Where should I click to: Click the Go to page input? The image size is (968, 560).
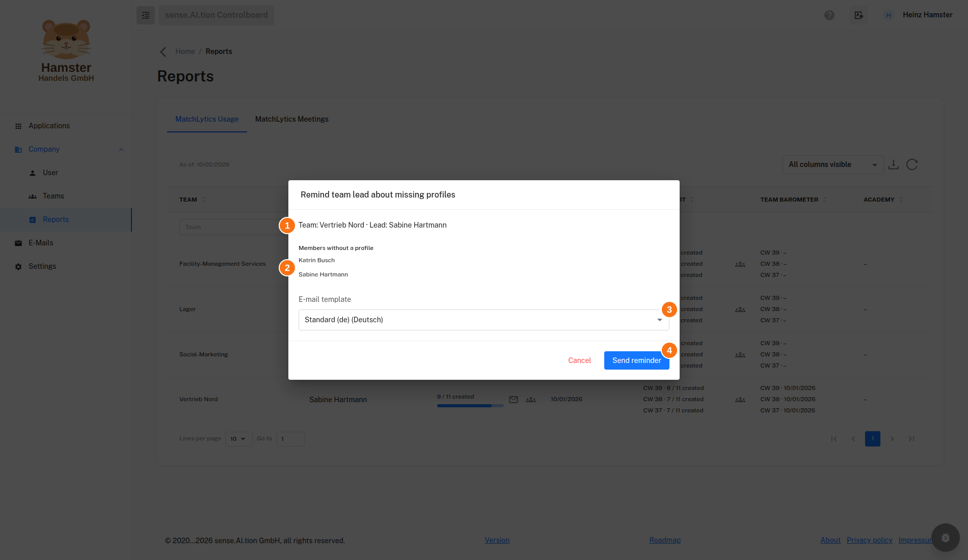tap(290, 439)
